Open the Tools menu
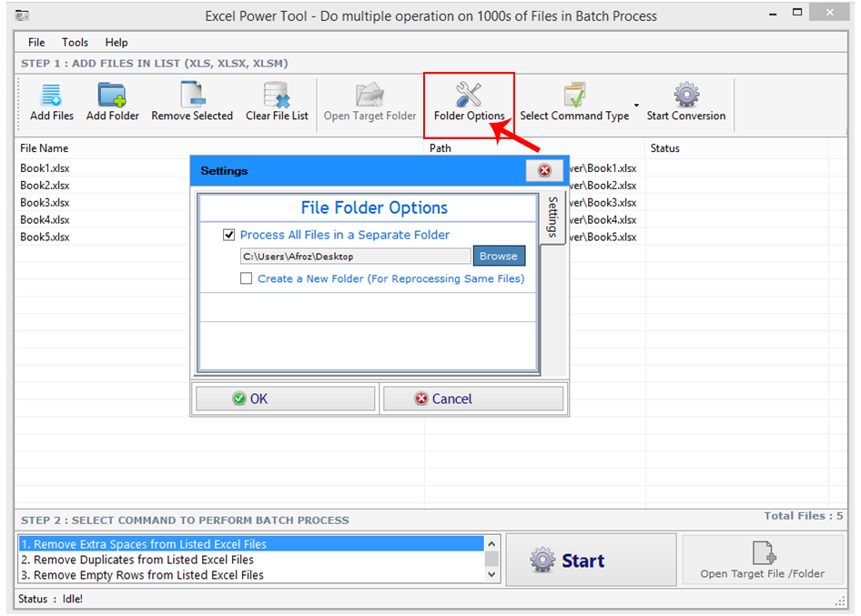 [75, 42]
